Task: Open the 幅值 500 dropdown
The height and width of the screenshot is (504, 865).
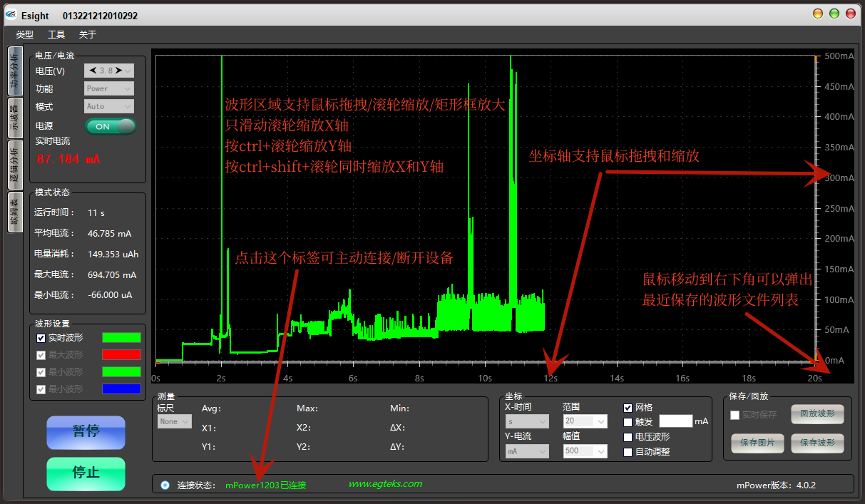Action: (x=585, y=451)
